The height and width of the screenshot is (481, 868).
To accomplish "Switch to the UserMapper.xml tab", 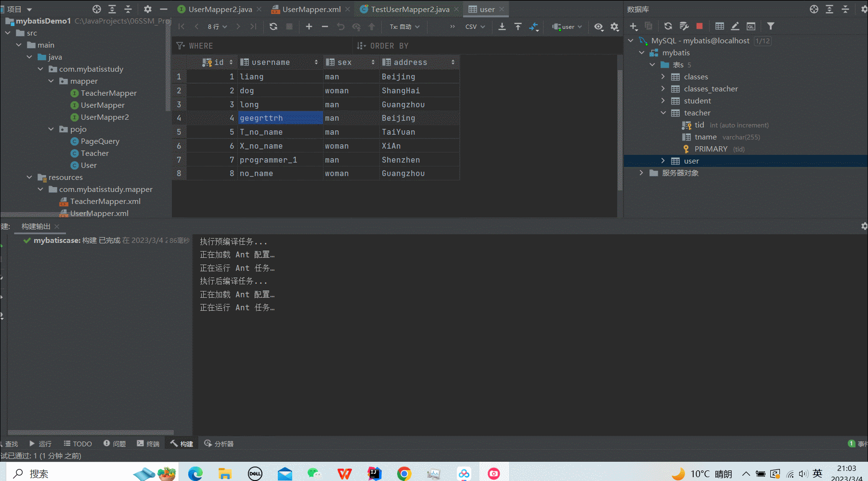I will tap(311, 9).
